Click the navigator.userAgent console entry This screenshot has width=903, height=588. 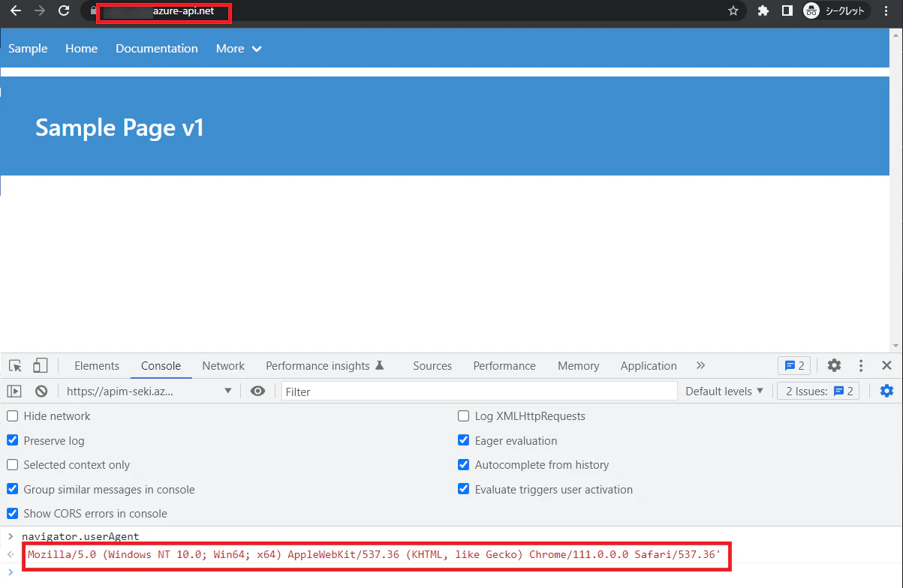(x=80, y=536)
